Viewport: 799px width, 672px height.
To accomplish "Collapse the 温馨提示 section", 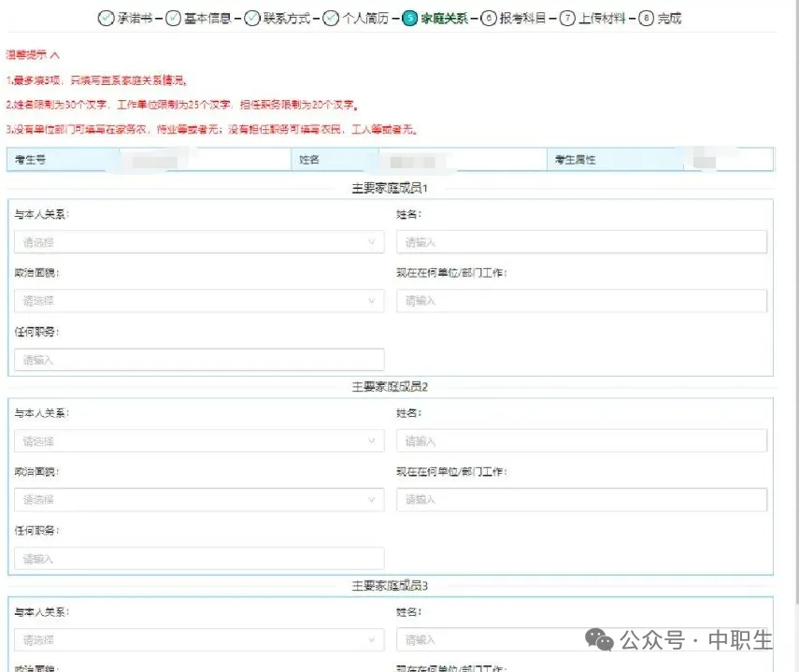I will point(33,54).
